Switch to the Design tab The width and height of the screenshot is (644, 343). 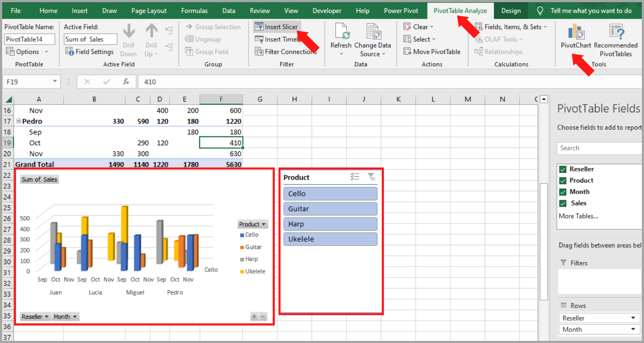point(510,10)
